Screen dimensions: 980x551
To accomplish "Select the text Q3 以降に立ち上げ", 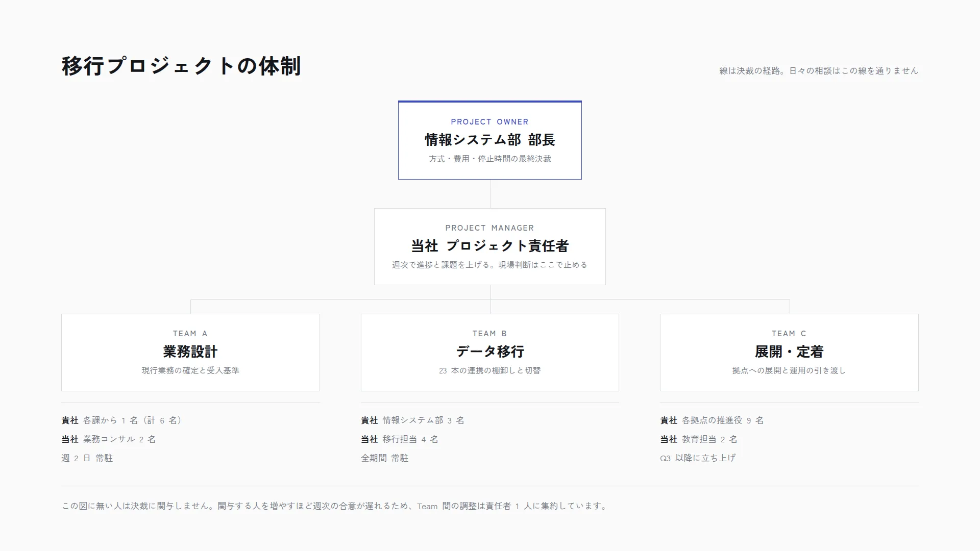I will click(698, 458).
